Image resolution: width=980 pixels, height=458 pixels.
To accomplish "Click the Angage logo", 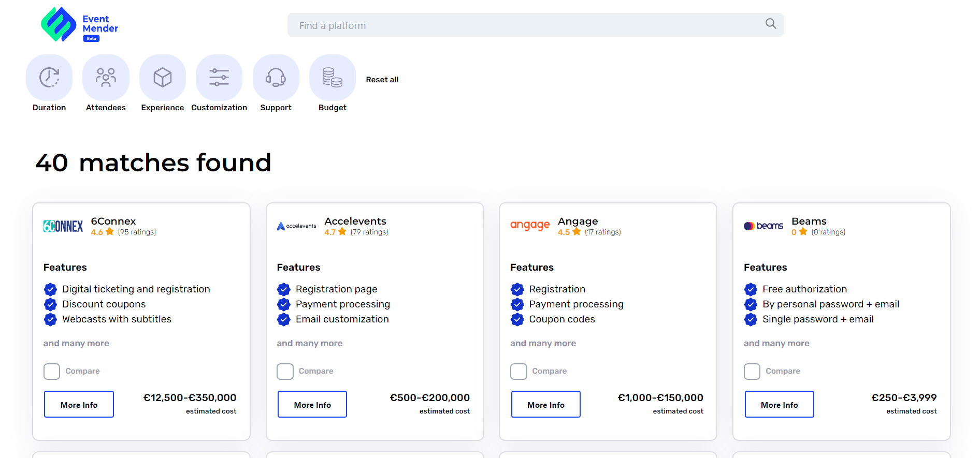I will (x=530, y=225).
